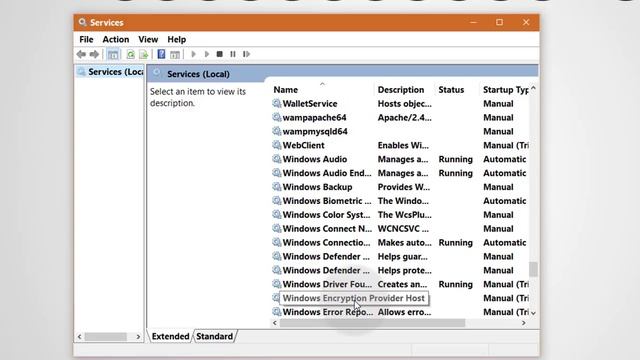The height and width of the screenshot is (360, 640).
Task: Open the Action menu
Action: [x=116, y=39]
